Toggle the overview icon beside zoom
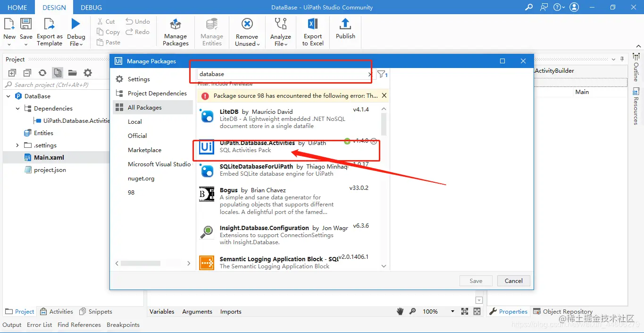The width and height of the screenshot is (644, 333). tap(477, 311)
